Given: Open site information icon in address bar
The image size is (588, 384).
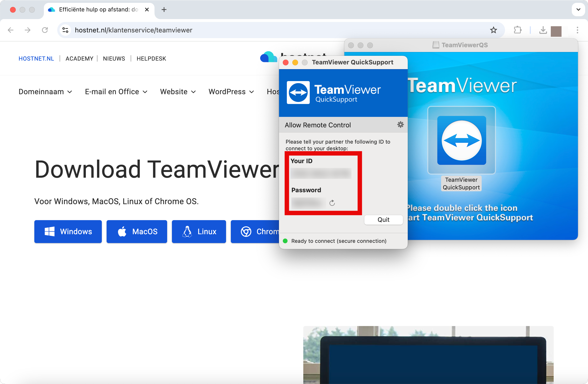Looking at the screenshot, I should coord(66,30).
